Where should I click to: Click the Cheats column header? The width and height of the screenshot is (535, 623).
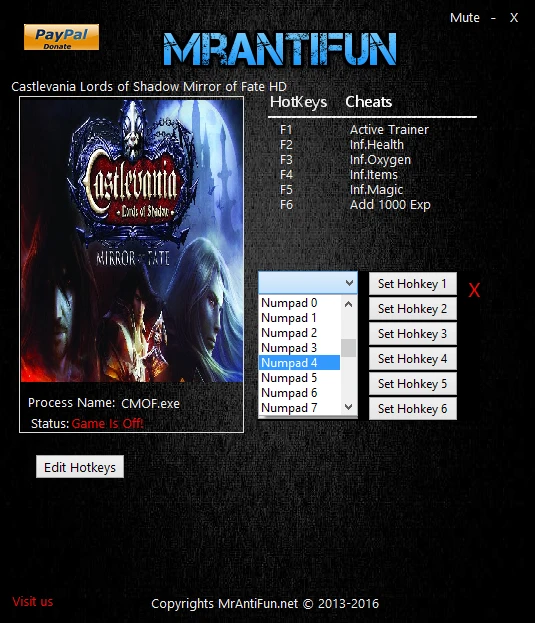click(x=369, y=102)
